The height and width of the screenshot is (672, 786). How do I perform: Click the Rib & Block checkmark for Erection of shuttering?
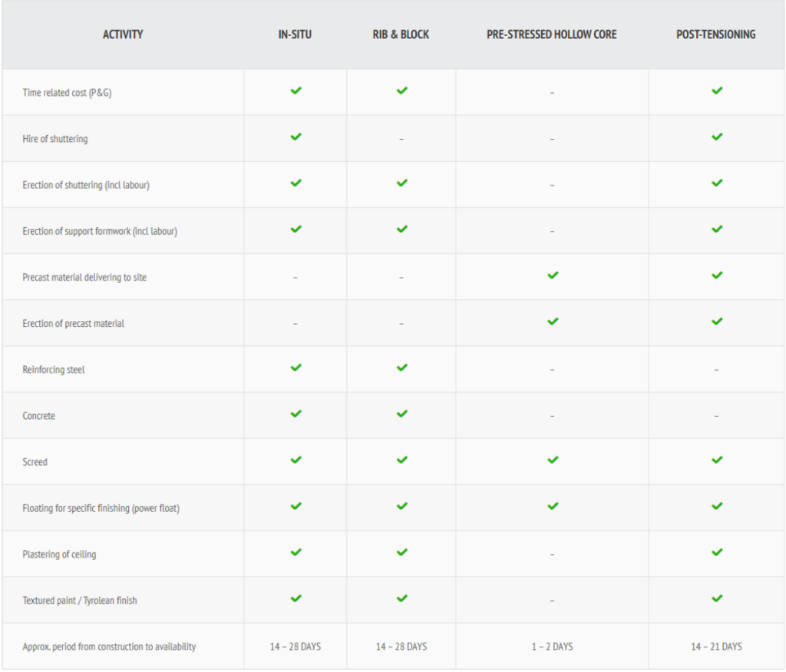(x=401, y=183)
